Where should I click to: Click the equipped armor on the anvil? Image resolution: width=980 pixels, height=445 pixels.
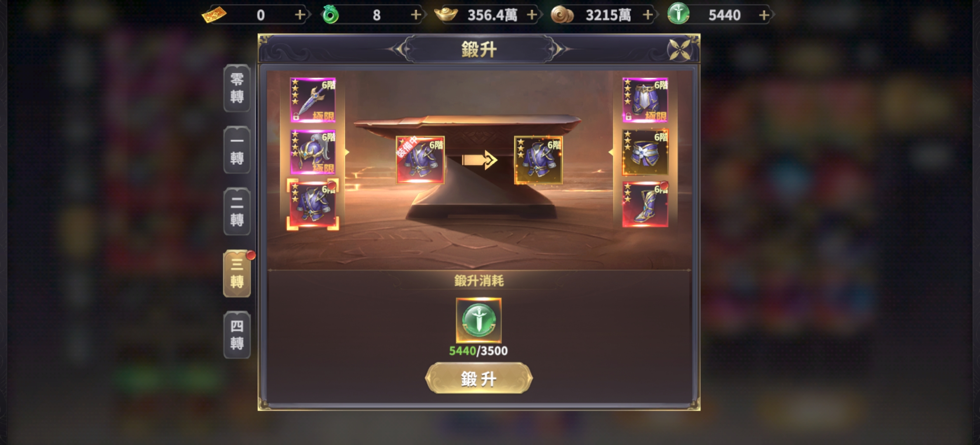[x=420, y=160]
